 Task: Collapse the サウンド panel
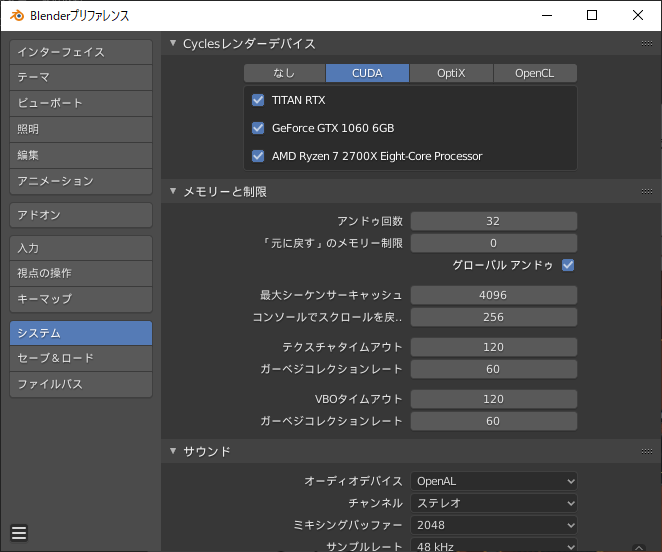pyautogui.click(x=173, y=451)
